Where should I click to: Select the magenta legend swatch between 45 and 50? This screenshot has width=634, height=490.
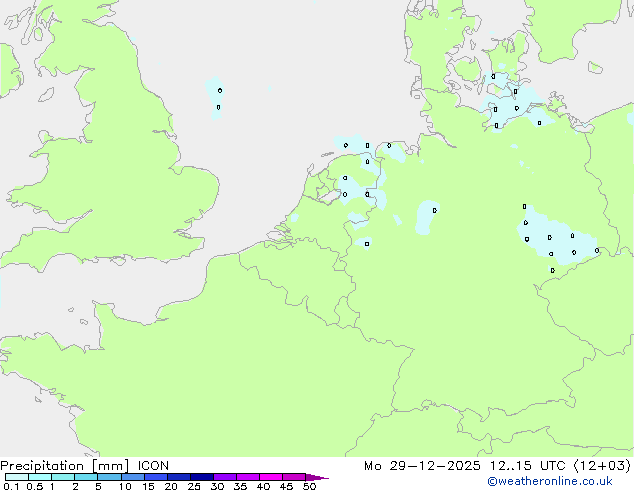pos(294,478)
